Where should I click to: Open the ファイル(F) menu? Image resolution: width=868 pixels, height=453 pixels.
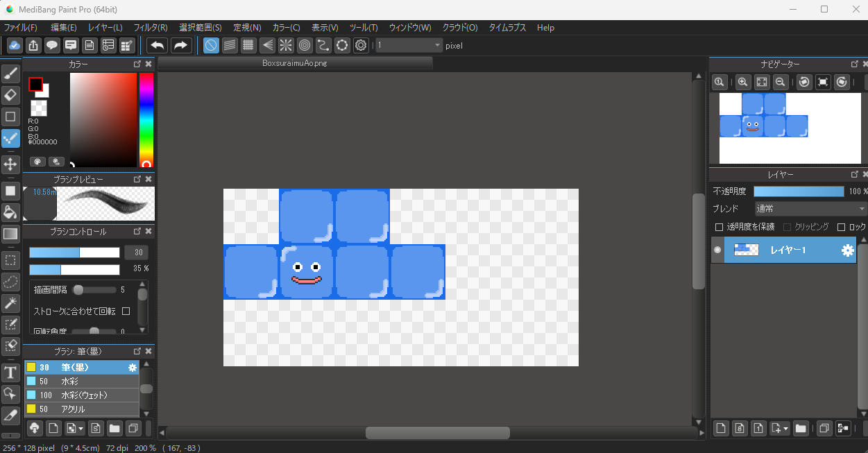pos(21,28)
